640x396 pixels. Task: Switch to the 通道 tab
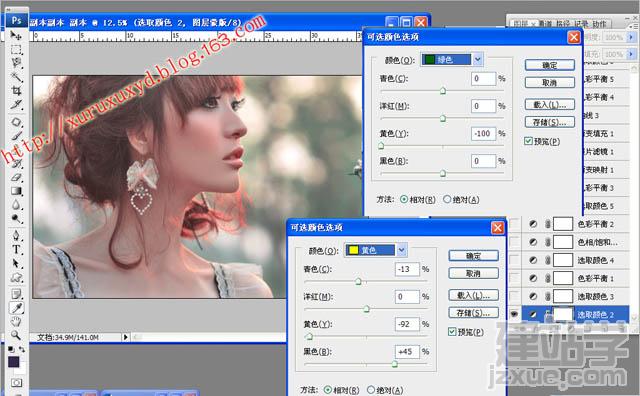coord(546,24)
